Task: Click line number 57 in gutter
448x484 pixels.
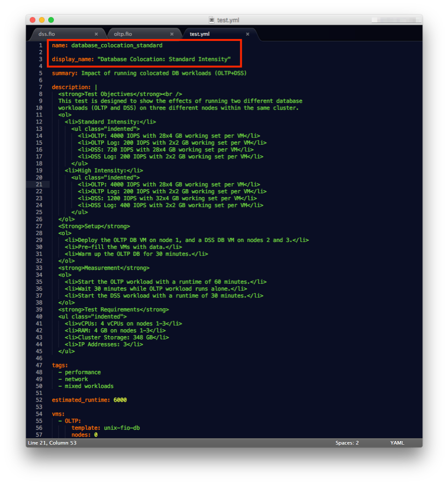Action: coord(39,435)
